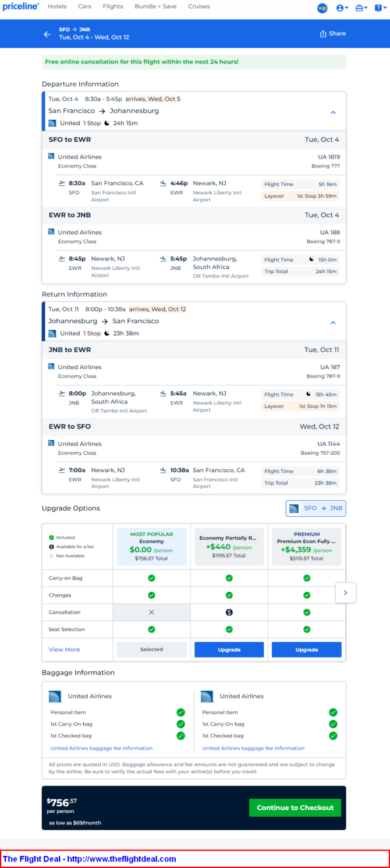Click the dollar fee icon for Cancellation

coord(229,612)
